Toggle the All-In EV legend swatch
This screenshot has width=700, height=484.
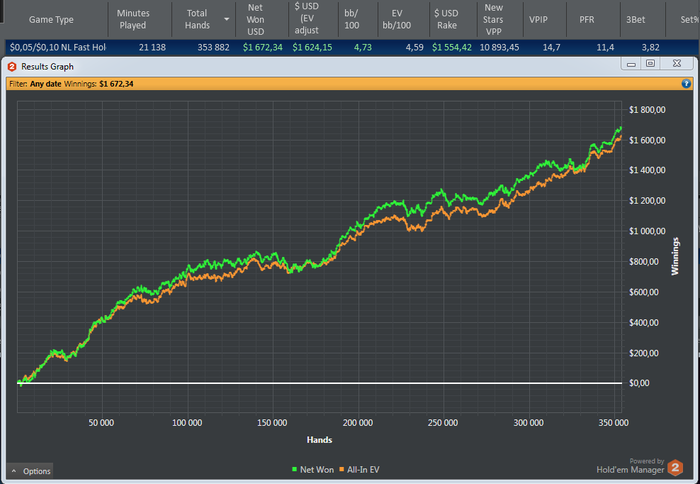pyautogui.click(x=342, y=469)
